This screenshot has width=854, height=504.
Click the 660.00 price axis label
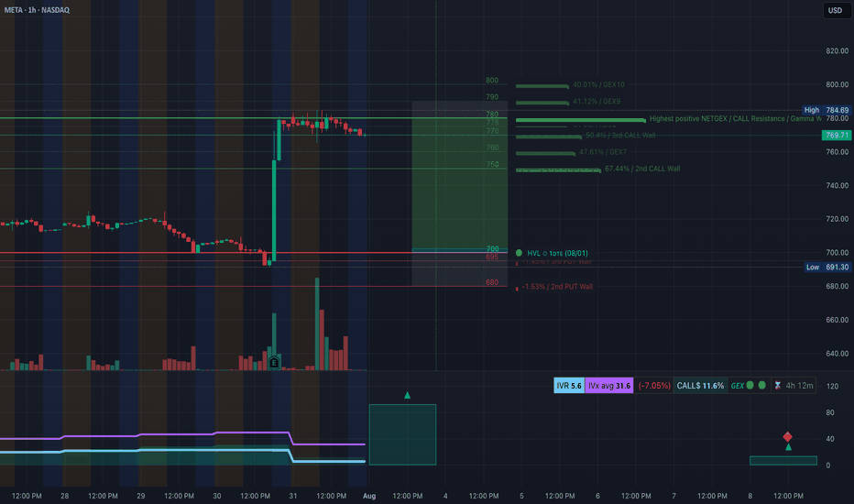point(838,320)
